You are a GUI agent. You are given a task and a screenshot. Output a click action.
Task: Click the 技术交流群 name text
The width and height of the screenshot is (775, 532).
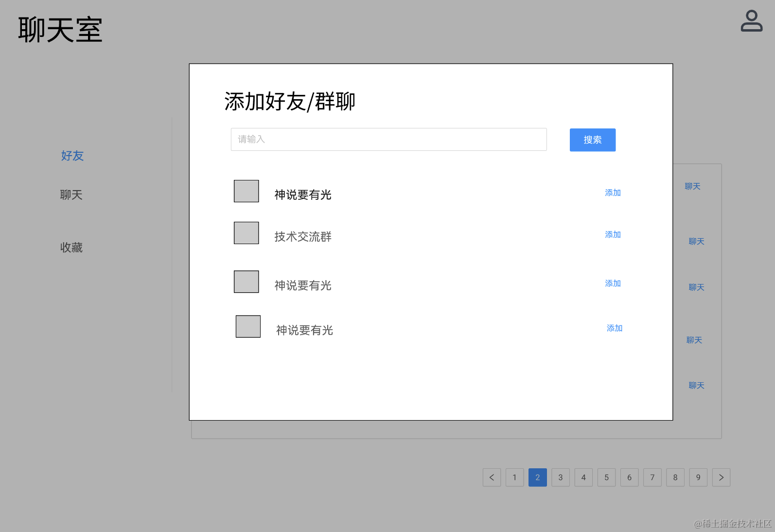click(303, 237)
